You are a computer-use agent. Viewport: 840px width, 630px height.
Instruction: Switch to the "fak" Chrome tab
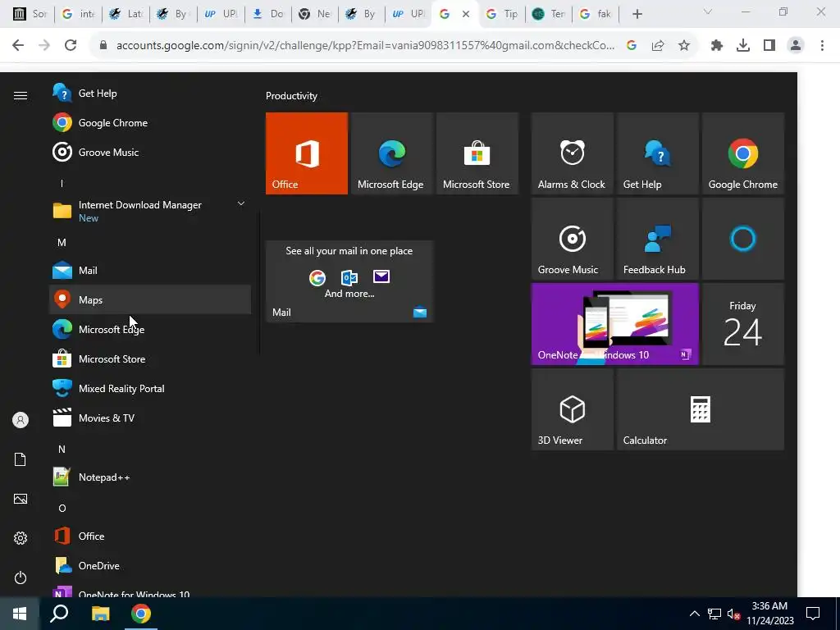(596, 14)
